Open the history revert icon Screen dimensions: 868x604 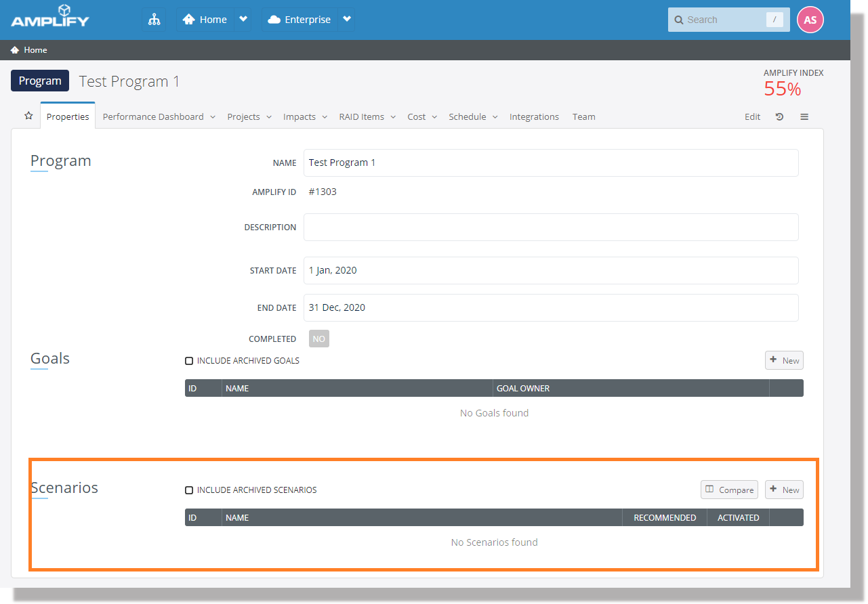click(779, 116)
